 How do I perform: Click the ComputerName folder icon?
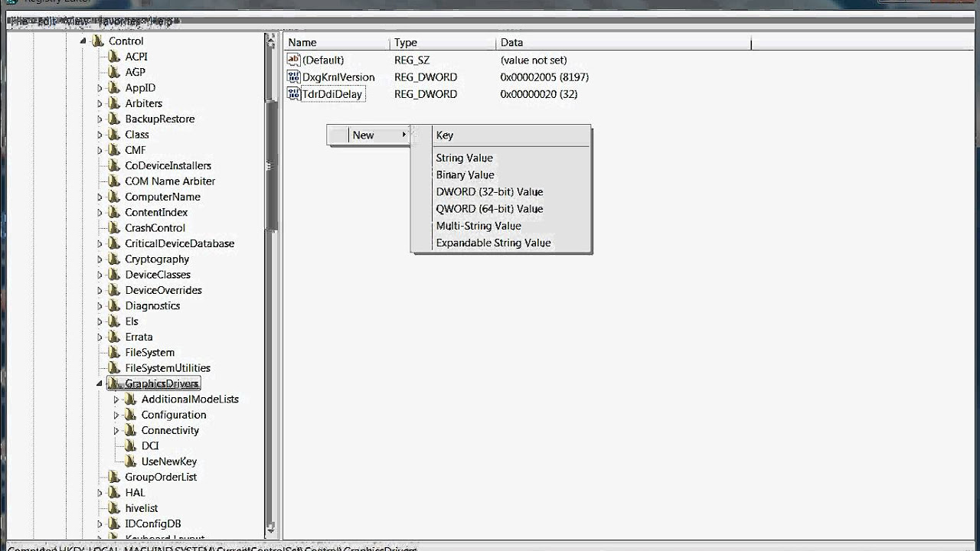114,197
